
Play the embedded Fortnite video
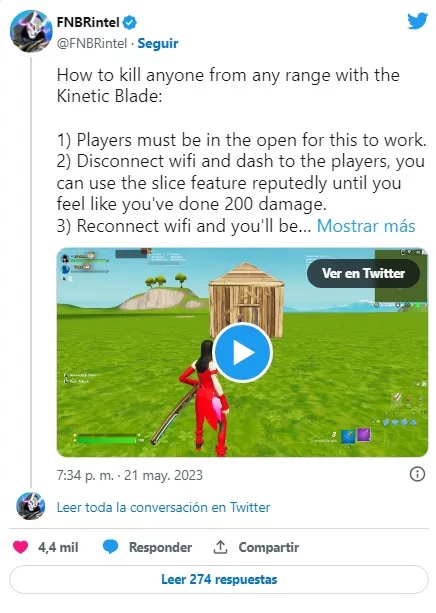click(x=242, y=352)
